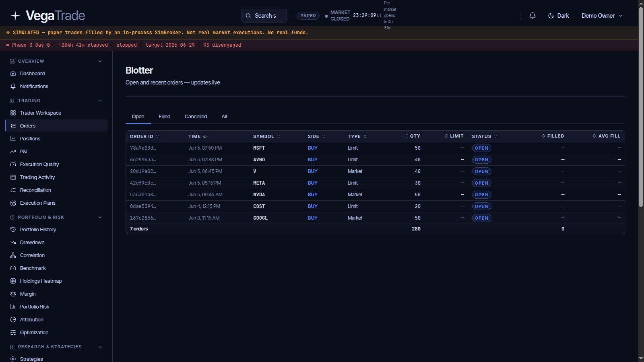Sort the table by Time column
Screen dimensions: 644x362
click(x=197, y=136)
